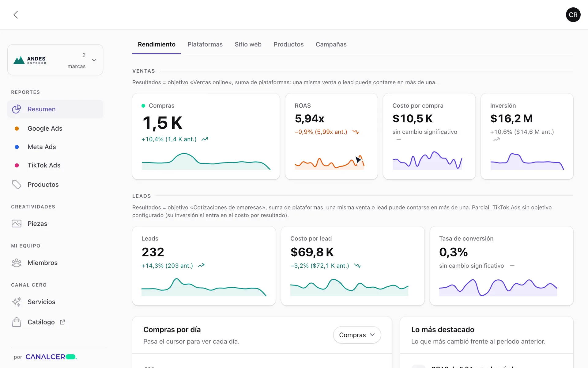Screen dimensions: 588x368
Task: Click the Resumen pie chart icon
Action: click(17, 109)
